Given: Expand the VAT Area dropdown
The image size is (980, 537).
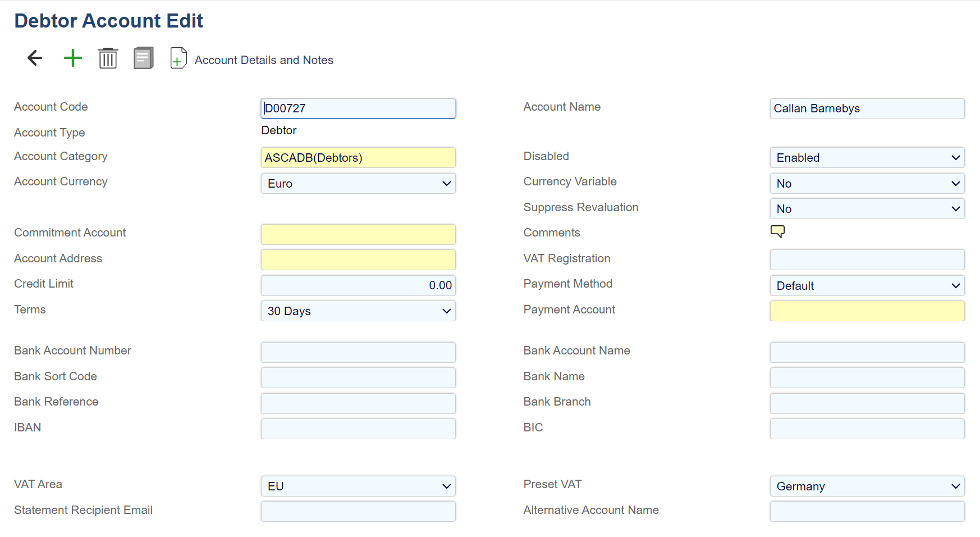Looking at the screenshot, I should coord(358,486).
